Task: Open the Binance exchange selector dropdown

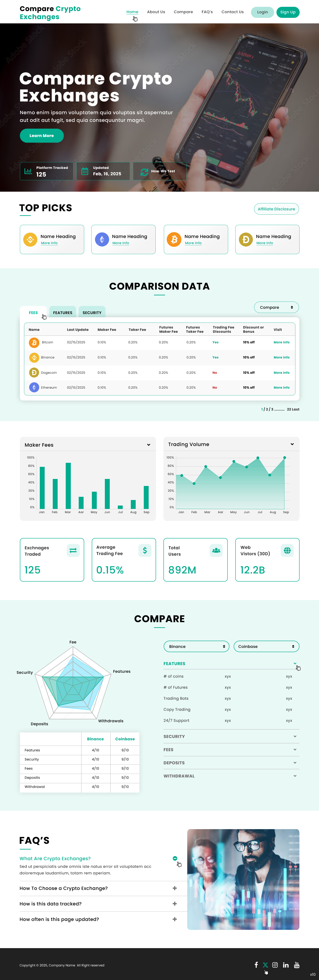Action: pyautogui.click(x=197, y=646)
